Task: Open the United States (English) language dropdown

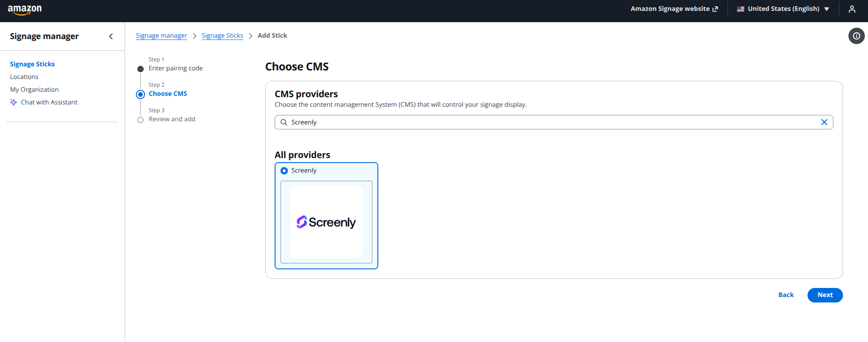Action: click(x=783, y=9)
